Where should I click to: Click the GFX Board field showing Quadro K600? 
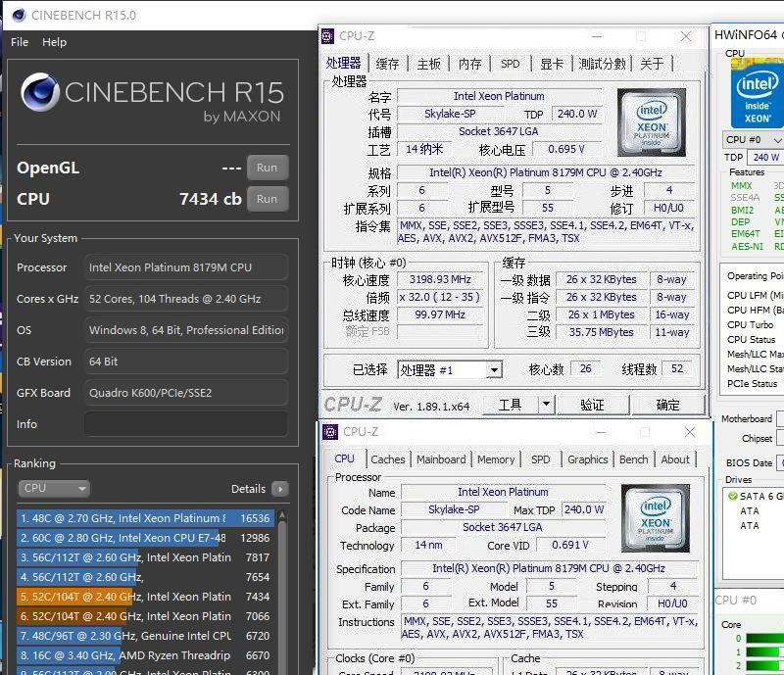coord(186,393)
